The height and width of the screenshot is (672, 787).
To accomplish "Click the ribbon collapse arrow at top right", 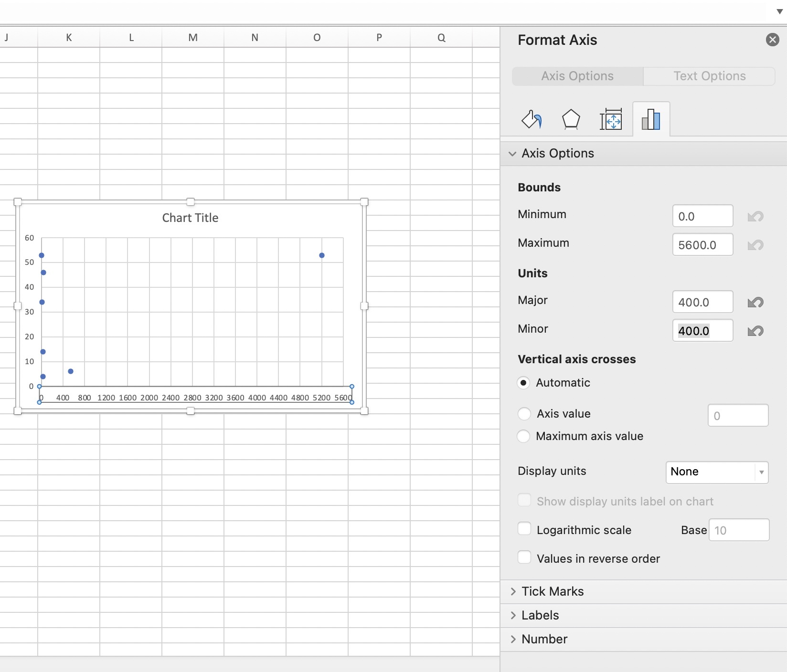I will [779, 11].
